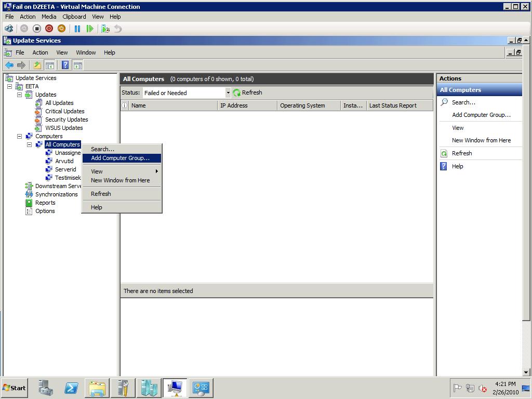Open Windows Explorer from the taskbar
Viewport: 532px width, 399px height.
tap(97, 388)
